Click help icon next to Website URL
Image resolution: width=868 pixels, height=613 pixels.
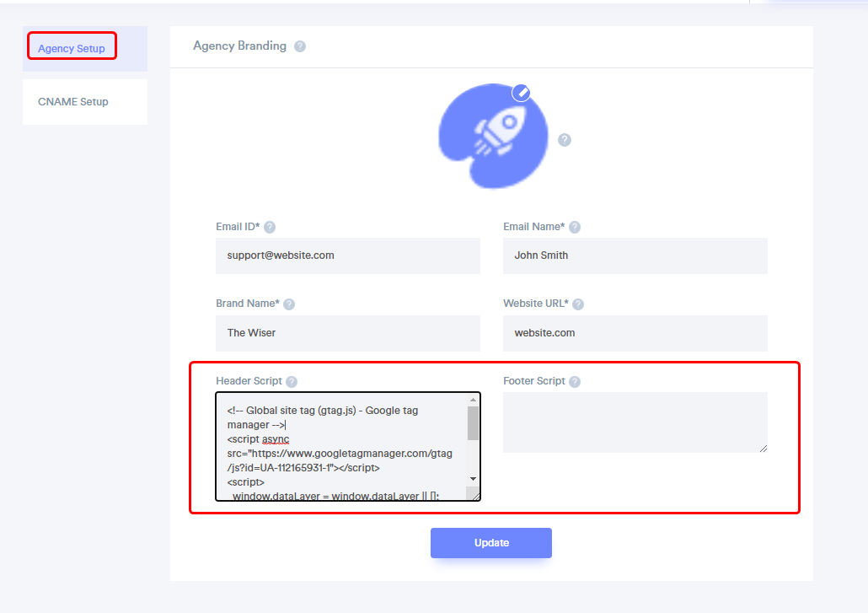click(x=578, y=304)
